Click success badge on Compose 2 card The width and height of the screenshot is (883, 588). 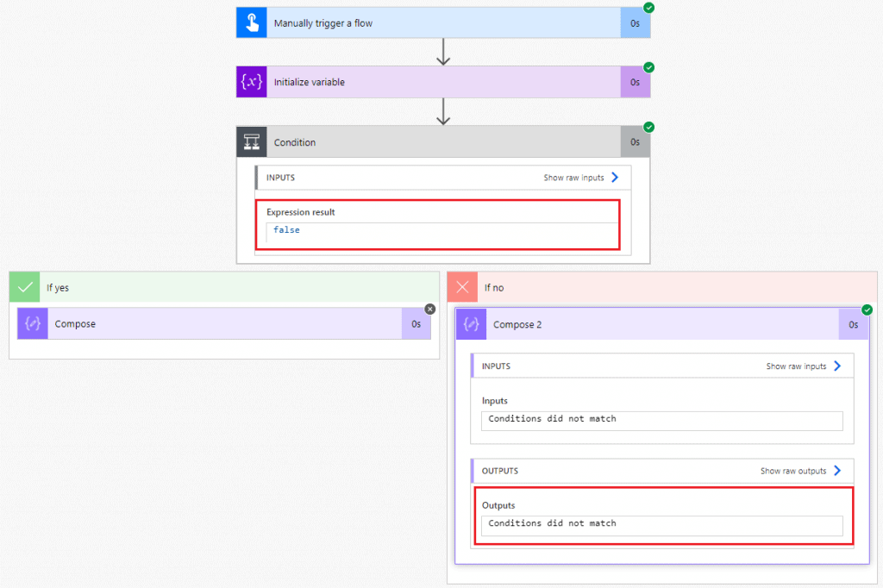tap(867, 310)
